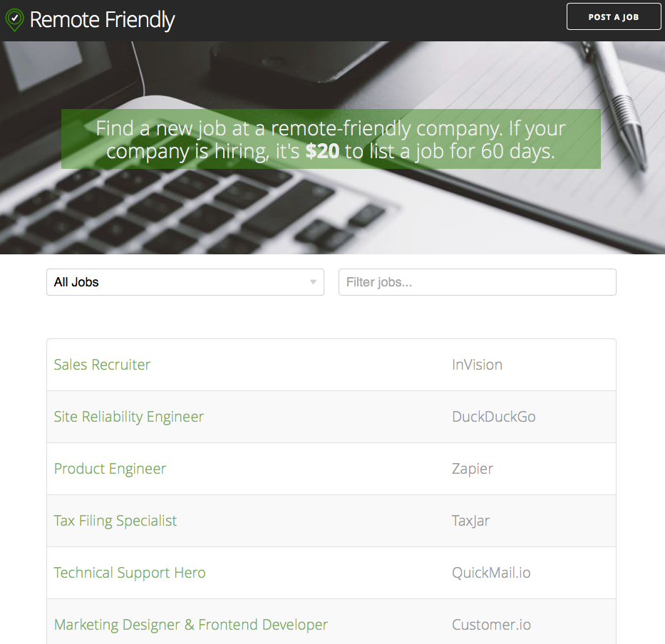View the Product Engineer job posting
The width and height of the screenshot is (665, 644).
110,469
